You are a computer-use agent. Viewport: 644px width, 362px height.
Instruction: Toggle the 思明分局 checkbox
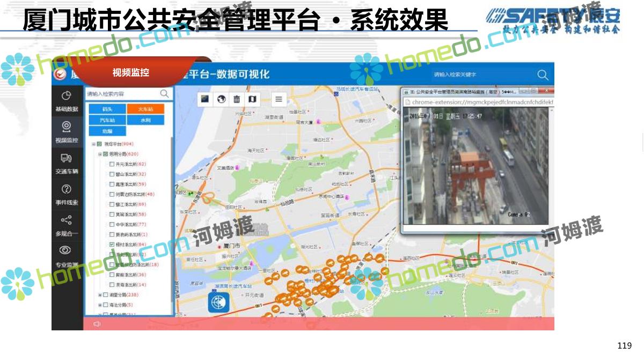tap(105, 154)
